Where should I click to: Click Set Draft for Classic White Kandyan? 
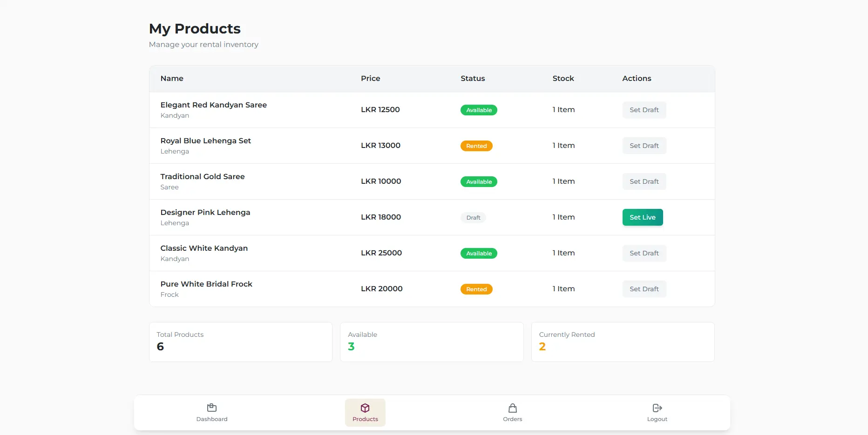(644, 253)
